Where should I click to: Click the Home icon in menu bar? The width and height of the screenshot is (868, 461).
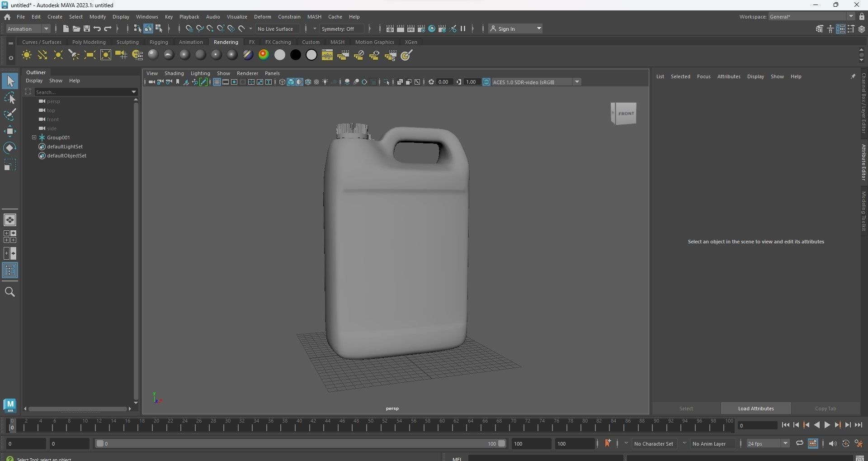pyautogui.click(x=7, y=17)
